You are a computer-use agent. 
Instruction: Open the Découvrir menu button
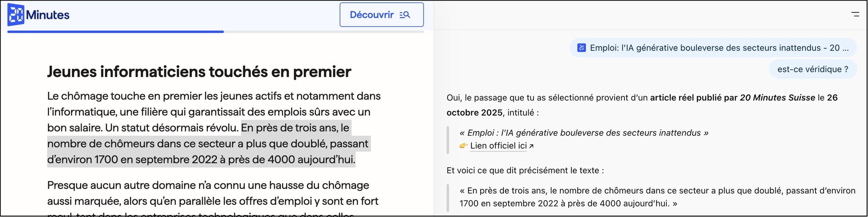coord(381,15)
